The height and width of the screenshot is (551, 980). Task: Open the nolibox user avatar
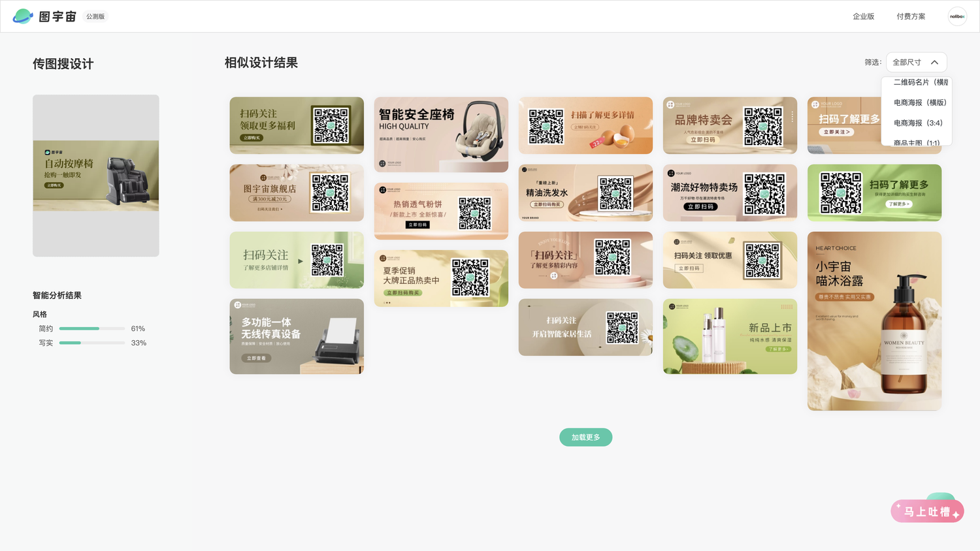click(957, 16)
